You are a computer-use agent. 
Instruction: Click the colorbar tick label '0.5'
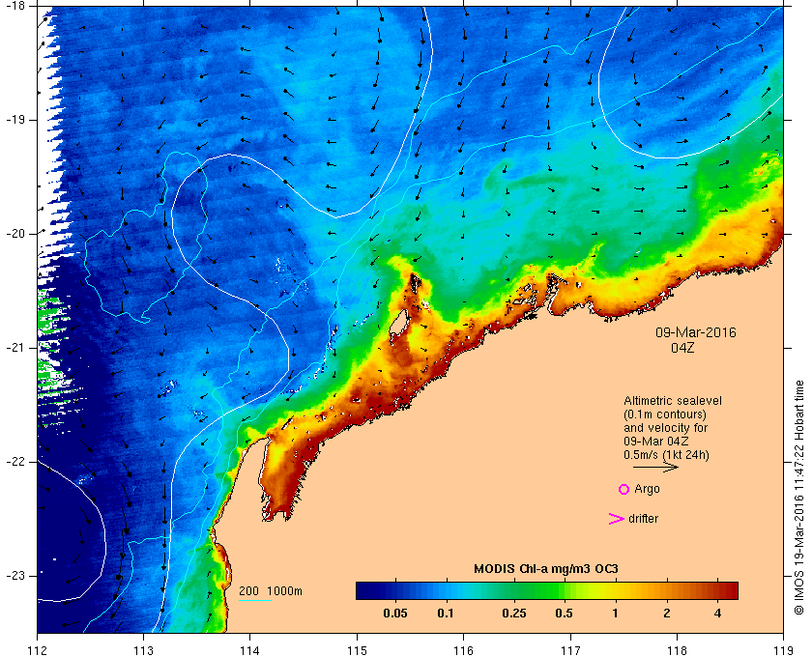pos(564,614)
